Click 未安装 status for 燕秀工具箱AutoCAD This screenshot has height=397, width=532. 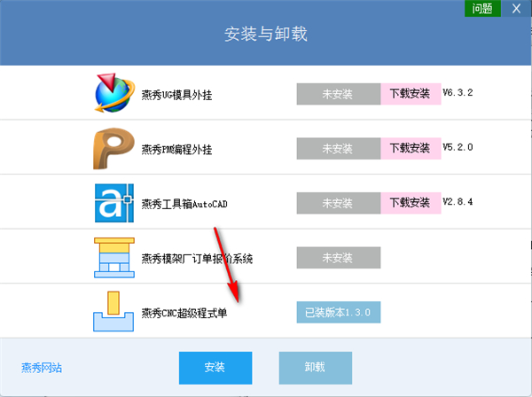pos(339,203)
